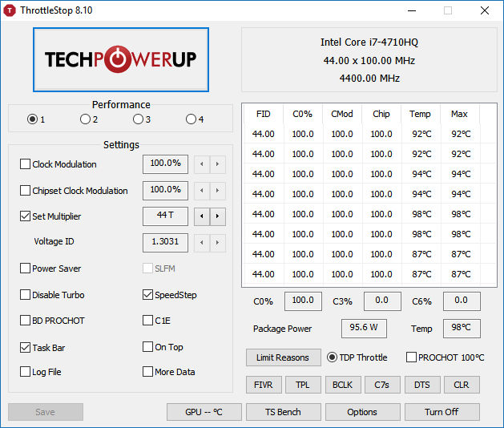Screen dimensions: 504x428
Task: Enable the C1E checkbox
Action: pyautogui.click(x=147, y=321)
